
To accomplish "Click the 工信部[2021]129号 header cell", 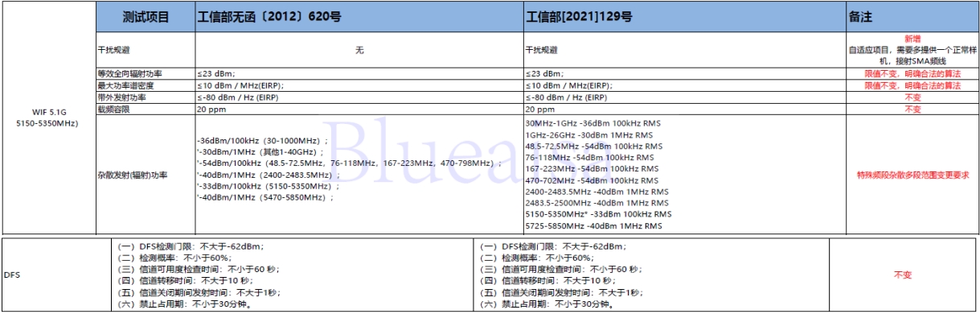I will click(684, 16).
